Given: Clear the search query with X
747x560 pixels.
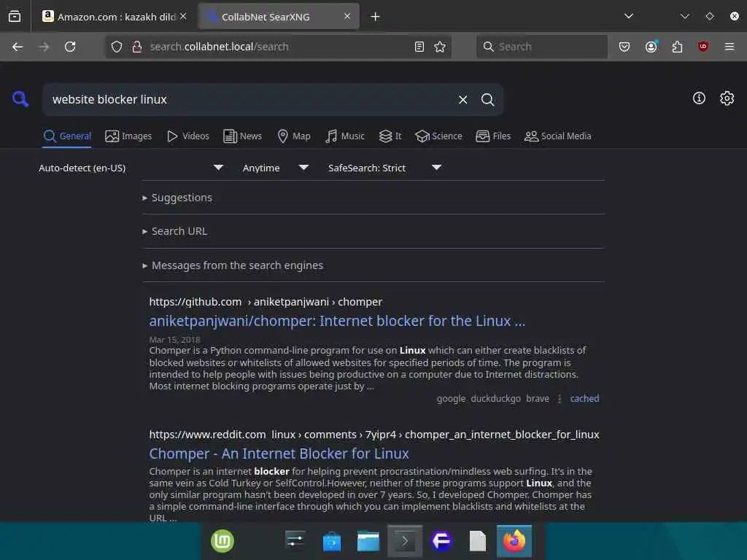Looking at the screenshot, I should 463,99.
